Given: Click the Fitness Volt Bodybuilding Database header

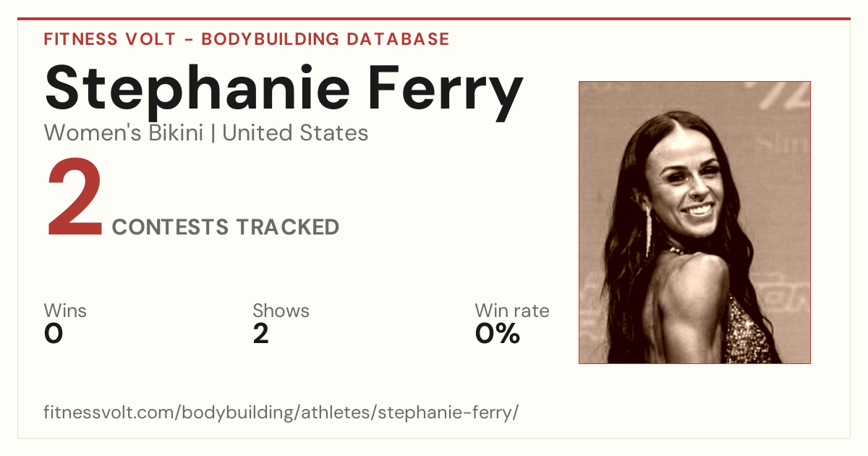Looking at the screenshot, I should 247,39.
